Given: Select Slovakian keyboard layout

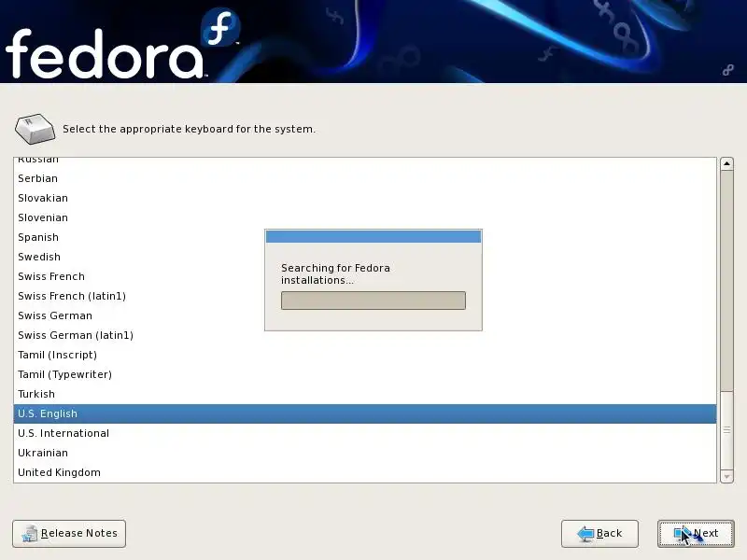Looking at the screenshot, I should (365, 198).
